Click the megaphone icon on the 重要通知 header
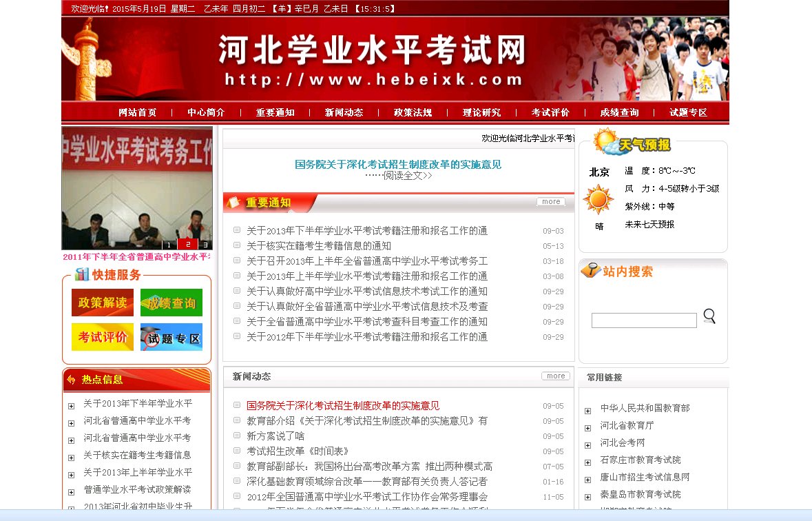The image size is (812, 521). [x=234, y=201]
